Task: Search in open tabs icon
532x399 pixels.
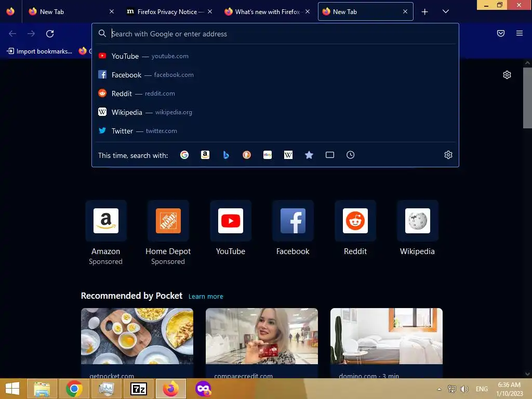Action: click(330, 155)
